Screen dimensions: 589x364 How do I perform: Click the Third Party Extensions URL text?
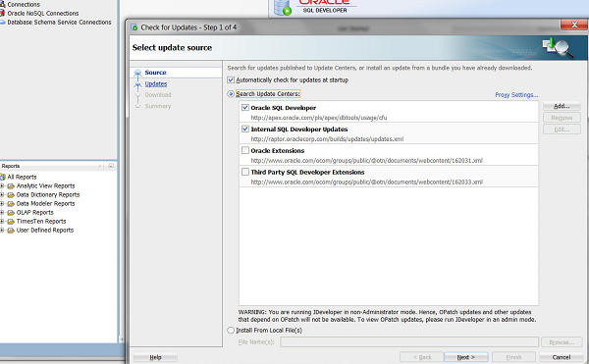coord(366,182)
